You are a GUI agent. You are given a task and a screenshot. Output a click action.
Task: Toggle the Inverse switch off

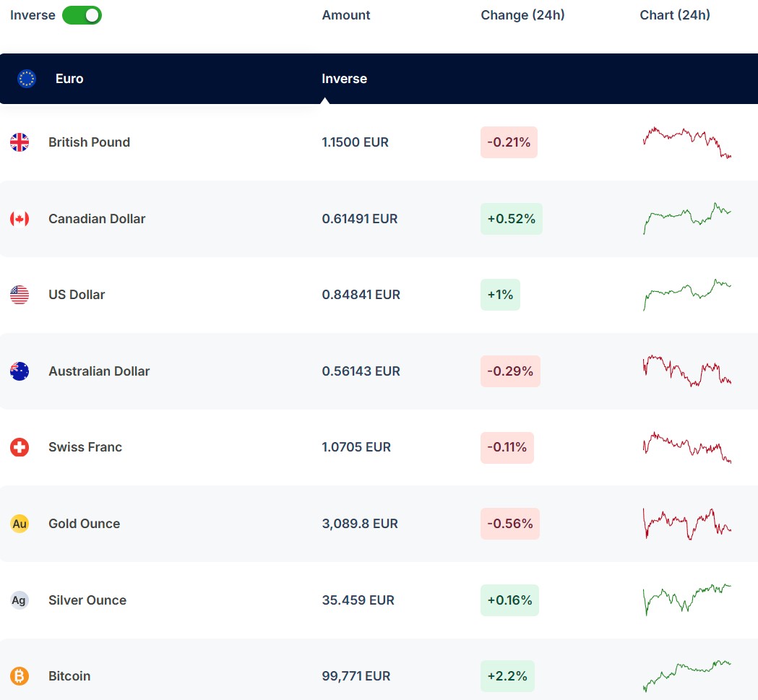82,15
